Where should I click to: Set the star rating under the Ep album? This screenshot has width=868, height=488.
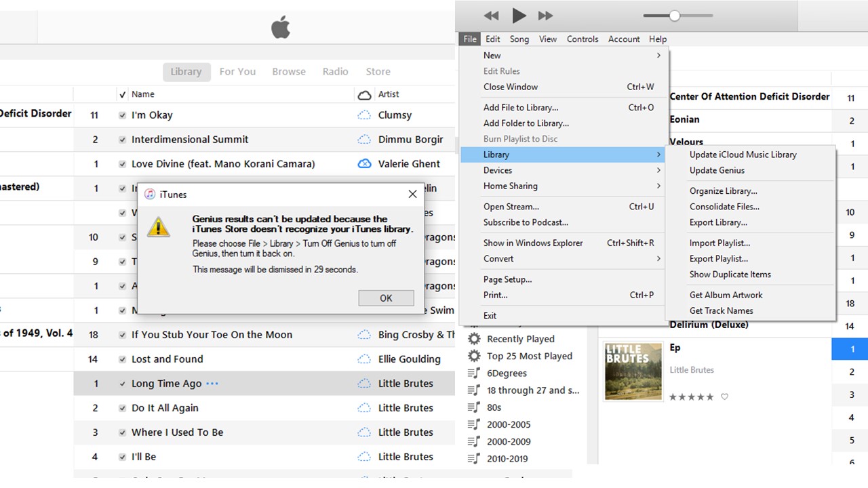[692, 396]
